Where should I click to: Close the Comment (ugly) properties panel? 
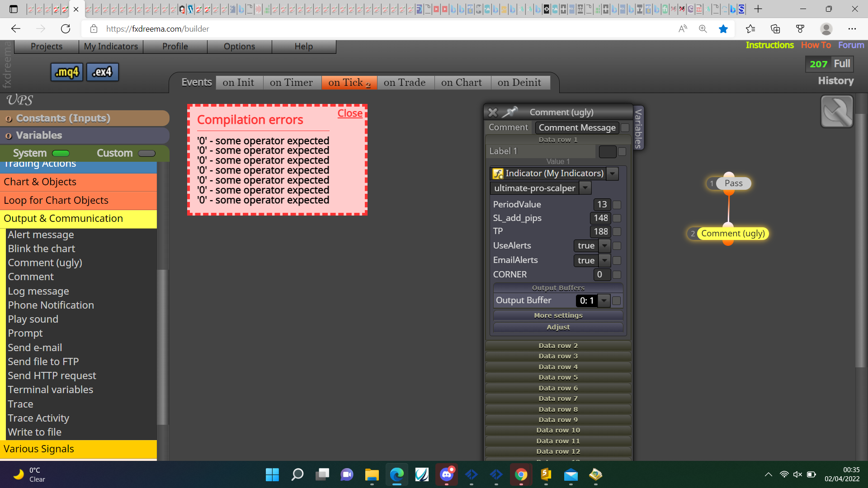(x=493, y=112)
